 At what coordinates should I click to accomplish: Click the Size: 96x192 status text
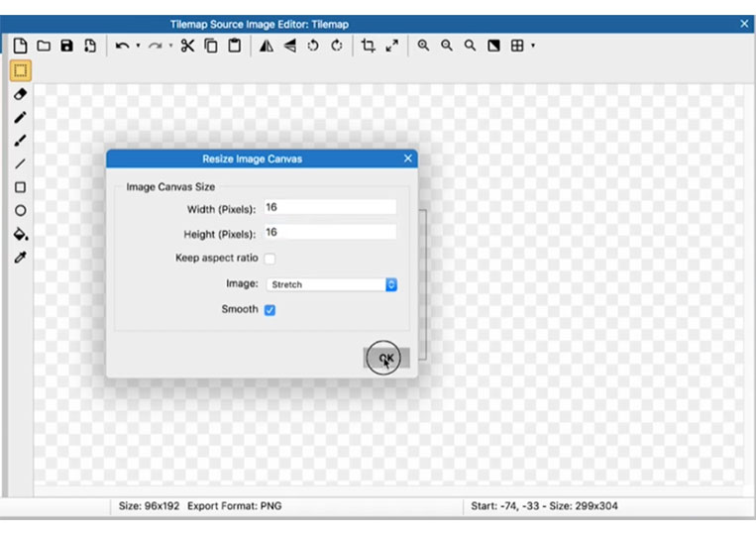click(149, 506)
